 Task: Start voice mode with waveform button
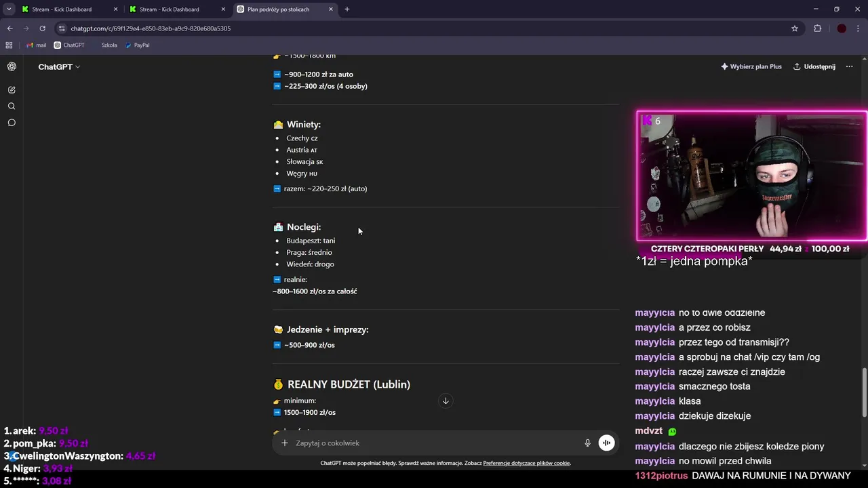pyautogui.click(x=606, y=443)
